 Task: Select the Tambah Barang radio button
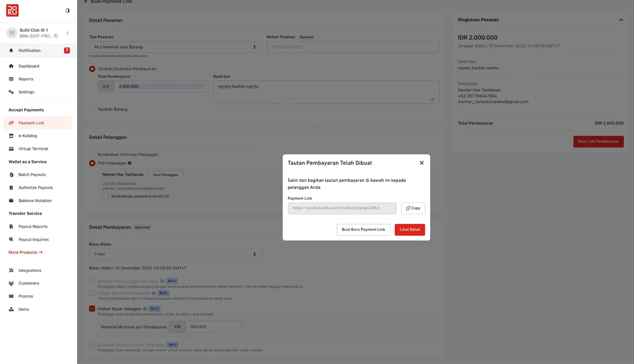92,109
